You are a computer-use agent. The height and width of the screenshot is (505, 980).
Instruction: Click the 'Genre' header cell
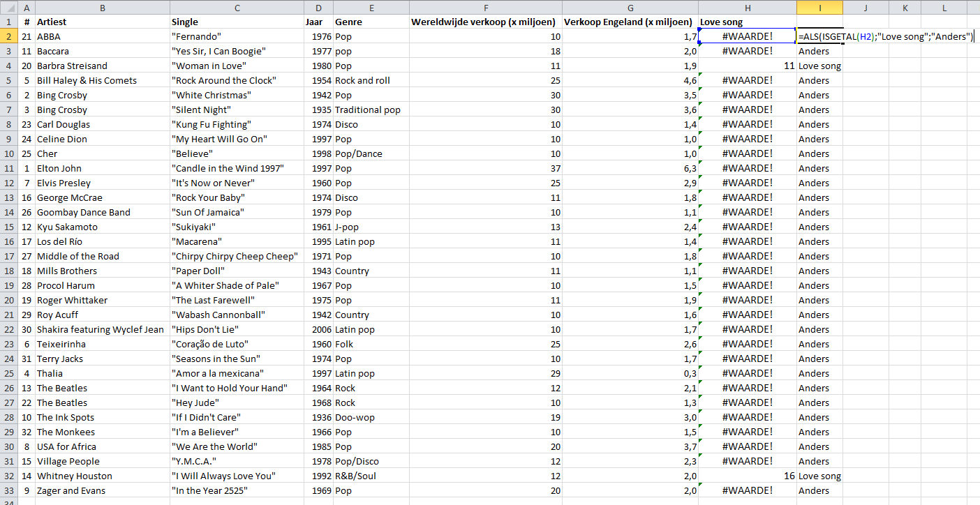point(371,22)
